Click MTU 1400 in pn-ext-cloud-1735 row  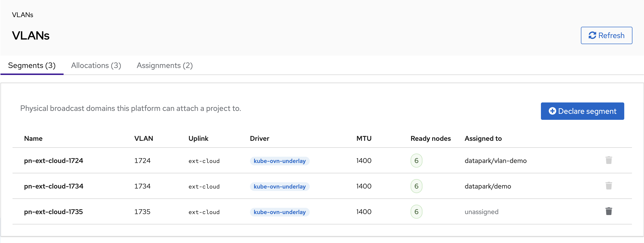pyautogui.click(x=363, y=212)
